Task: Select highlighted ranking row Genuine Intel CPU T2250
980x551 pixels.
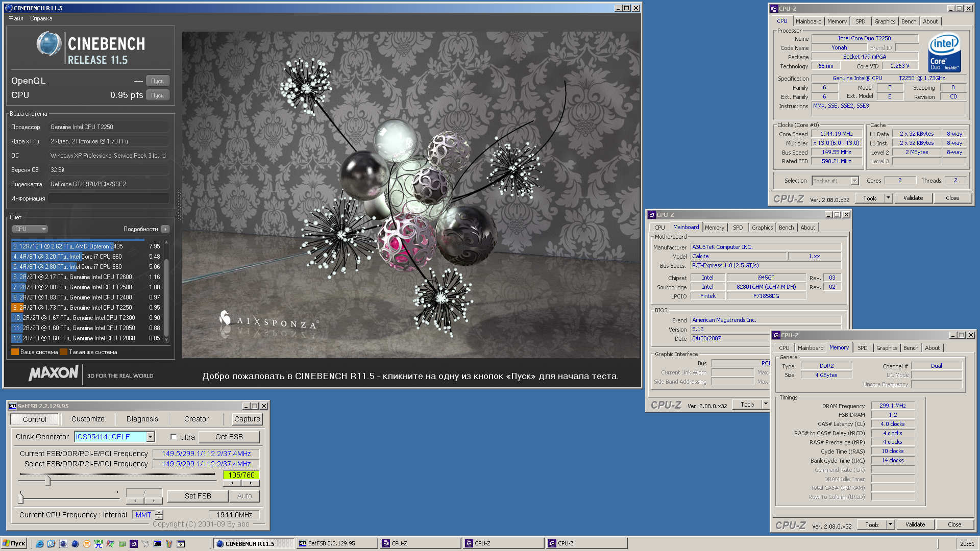Action: click(x=87, y=308)
